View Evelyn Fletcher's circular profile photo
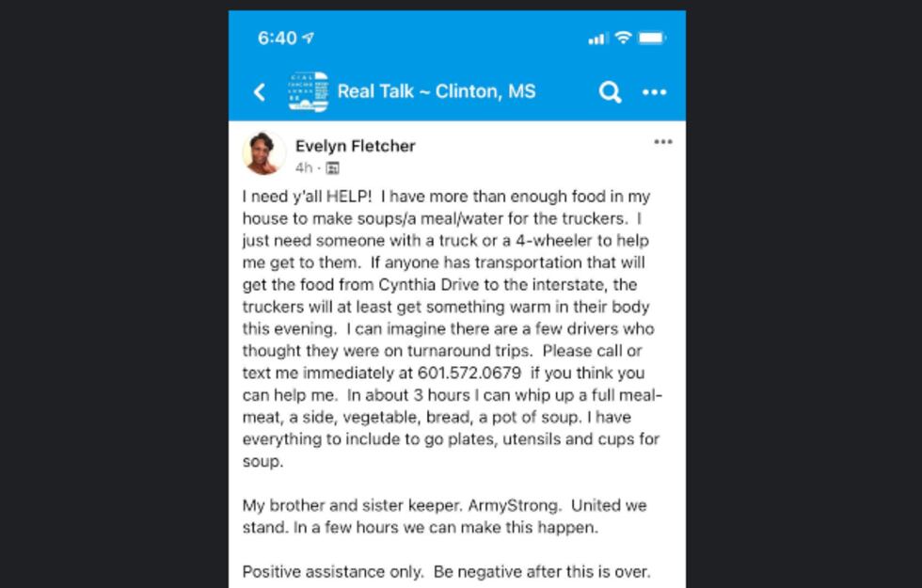Image resolution: width=922 pixels, height=588 pixels. point(264,152)
